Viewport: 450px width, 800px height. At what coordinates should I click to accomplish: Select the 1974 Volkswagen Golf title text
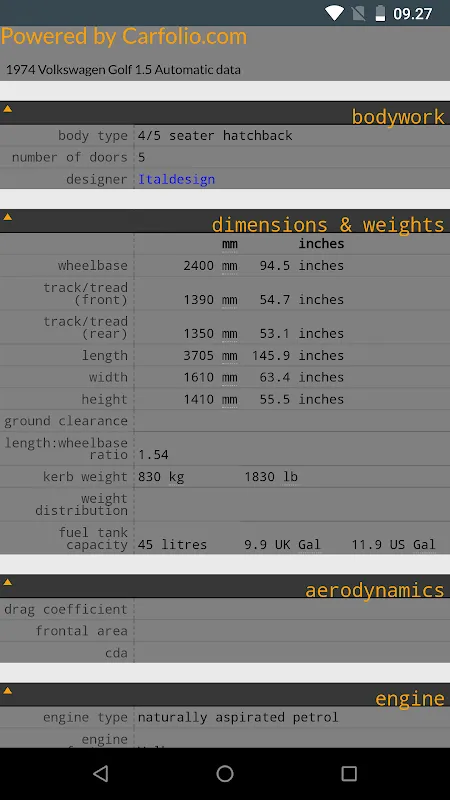pos(123,69)
